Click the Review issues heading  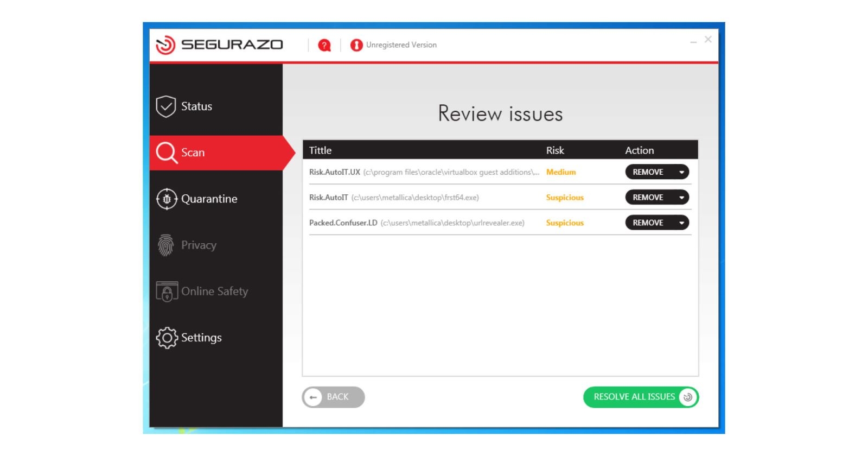click(x=500, y=114)
